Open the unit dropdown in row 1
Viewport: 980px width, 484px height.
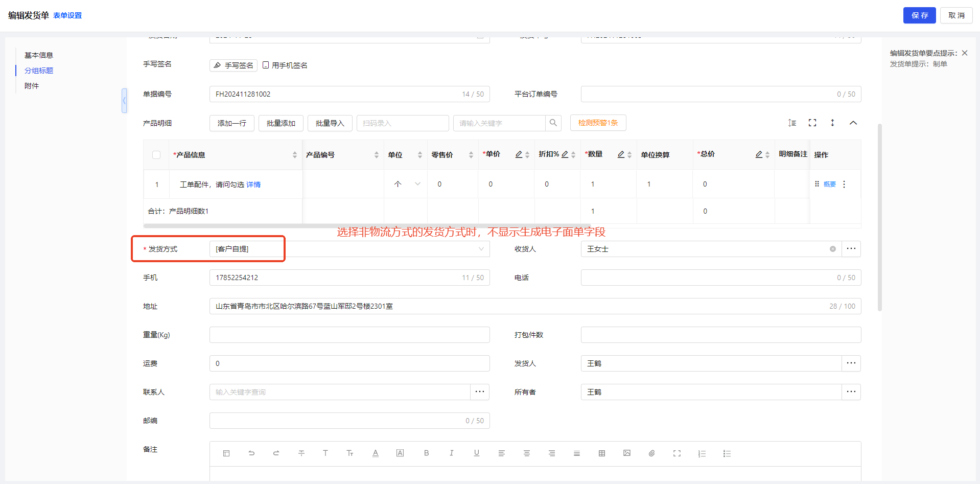pyautogui.click(x=417, y=184)
